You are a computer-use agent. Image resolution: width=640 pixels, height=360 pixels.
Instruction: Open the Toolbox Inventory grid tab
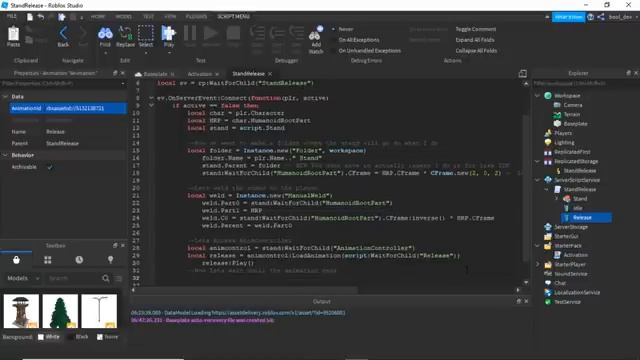click(x=48, y=260)
